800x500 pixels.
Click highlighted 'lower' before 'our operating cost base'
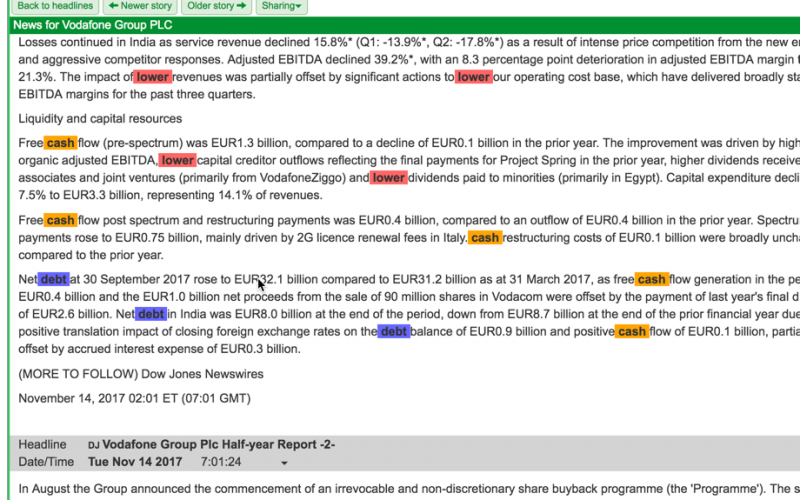(473, 77)
